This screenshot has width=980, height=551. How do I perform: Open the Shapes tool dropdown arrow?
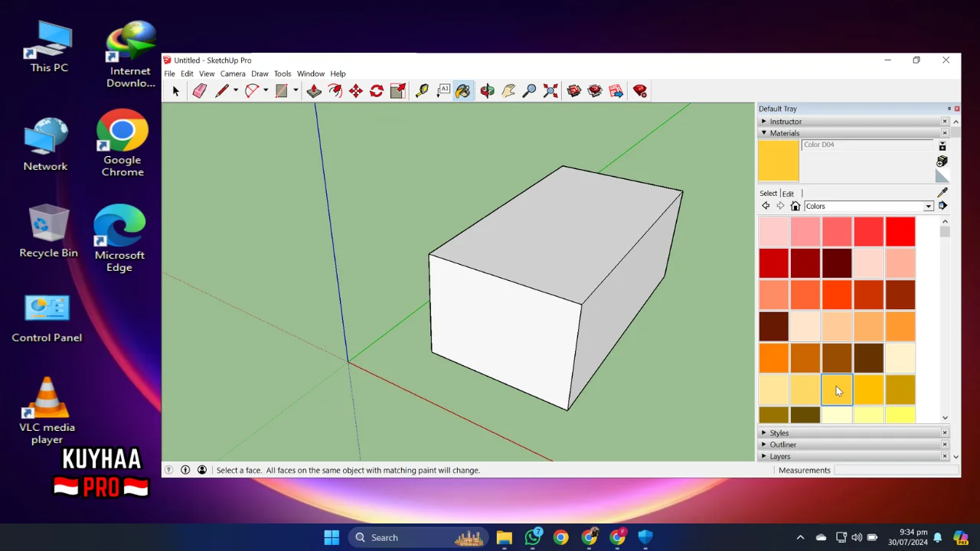[x=296, y=91]
